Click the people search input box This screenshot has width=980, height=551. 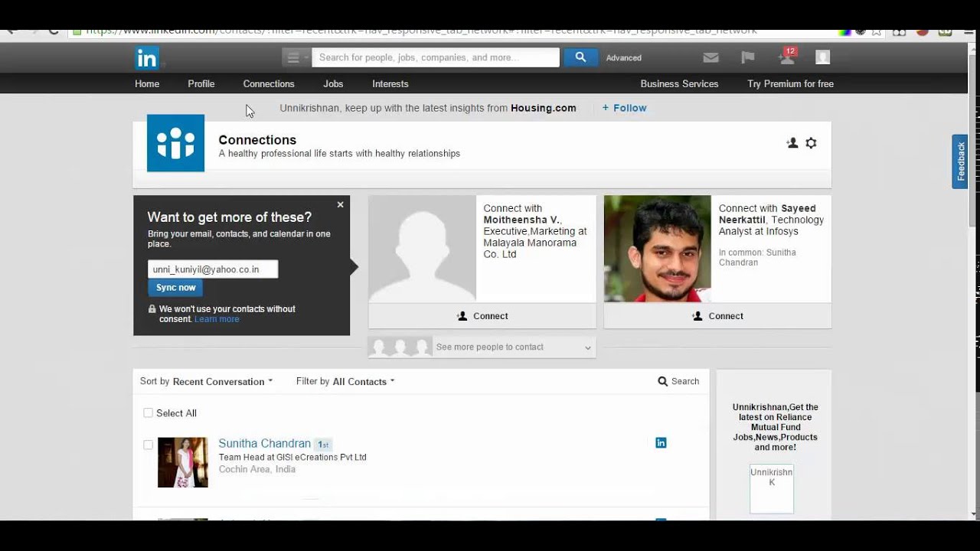click(436, 57)
